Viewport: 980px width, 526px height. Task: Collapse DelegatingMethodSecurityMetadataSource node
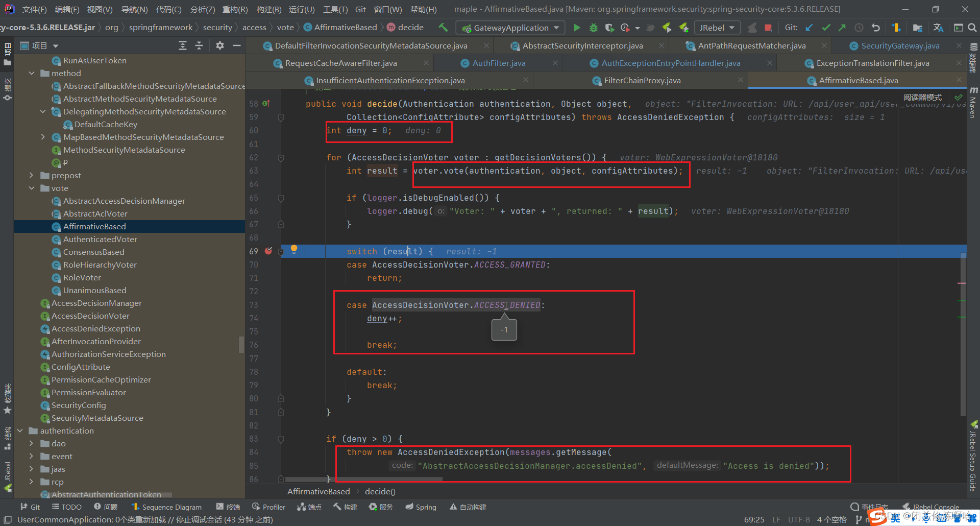point(43,112)
